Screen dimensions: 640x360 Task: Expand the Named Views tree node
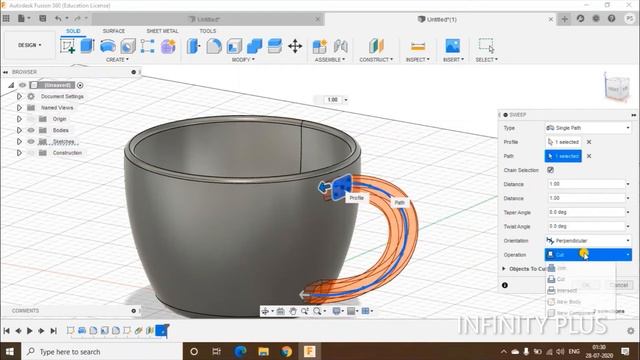tap(19, 108)
